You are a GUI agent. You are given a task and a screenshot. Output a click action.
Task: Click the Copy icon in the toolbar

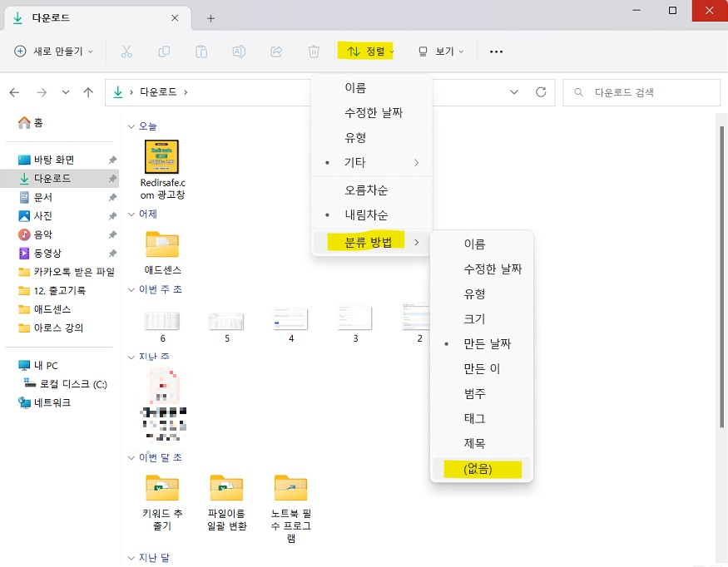click(164, 51)
